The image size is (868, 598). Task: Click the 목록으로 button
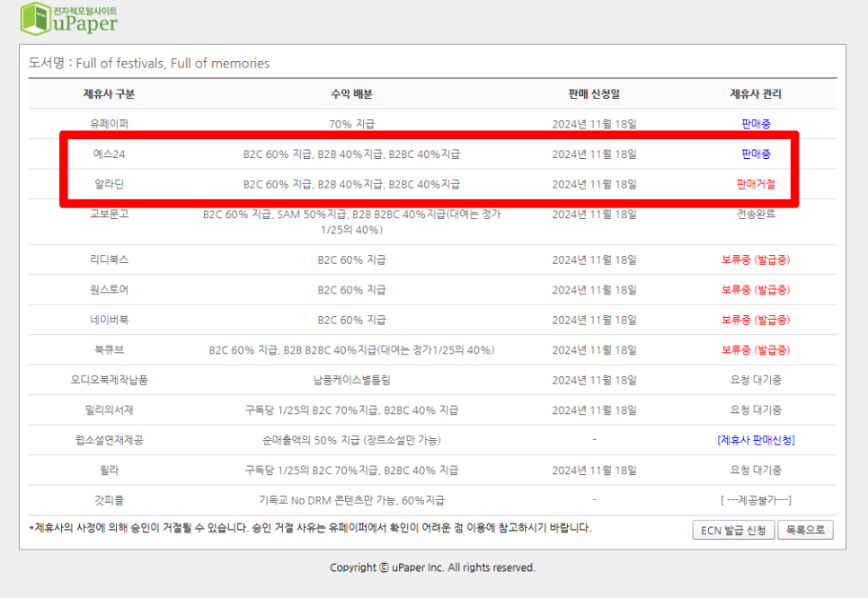tap(805, 530)
